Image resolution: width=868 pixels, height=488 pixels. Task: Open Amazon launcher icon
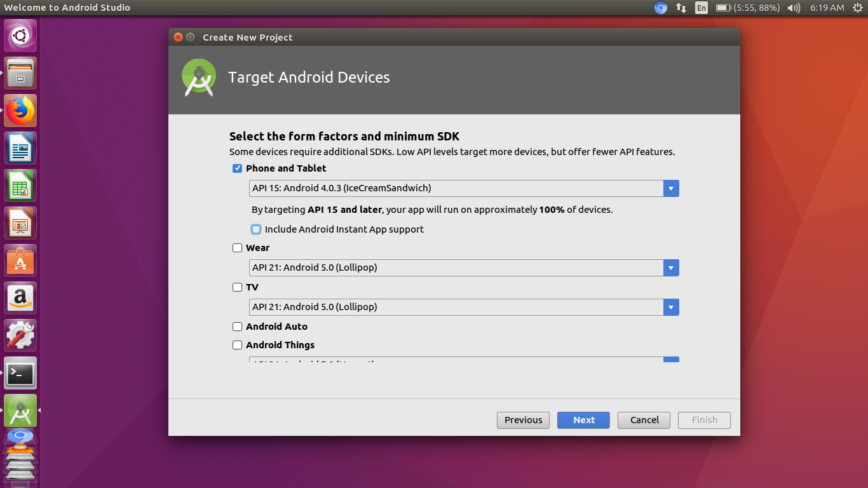20,298
